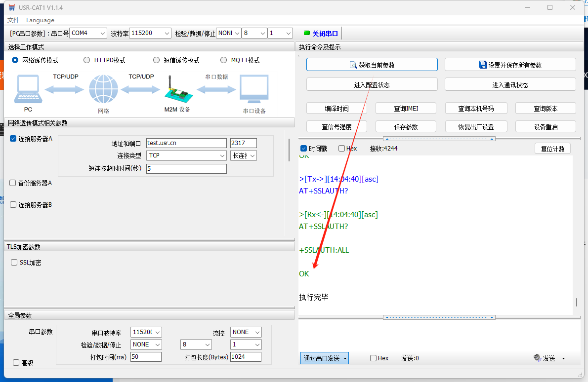Uncheck the 时间戳 timestamp checkbox
Image resolution: width=588 pixels, height=382 pixels.
click(304, 148)
